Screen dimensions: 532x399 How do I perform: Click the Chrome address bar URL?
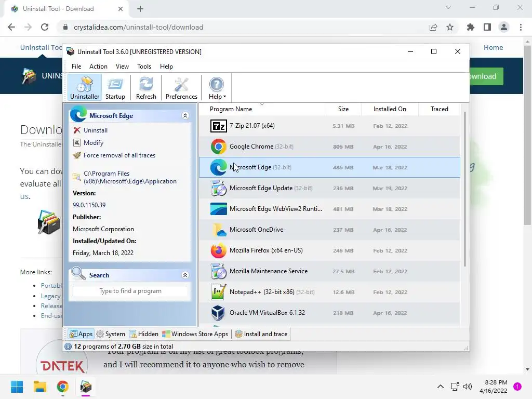(x=138, y=27)
